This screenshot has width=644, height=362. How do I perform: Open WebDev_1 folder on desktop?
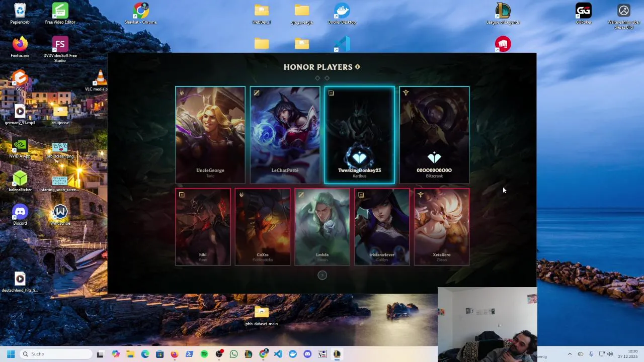click(262, 14)
